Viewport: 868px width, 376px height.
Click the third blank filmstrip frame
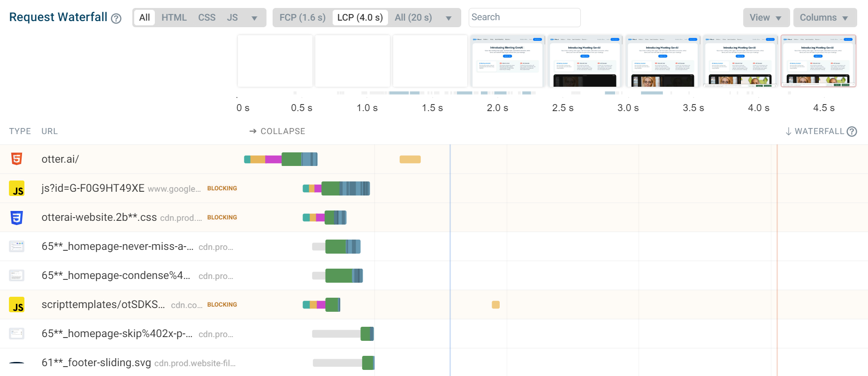pos(430,61)
